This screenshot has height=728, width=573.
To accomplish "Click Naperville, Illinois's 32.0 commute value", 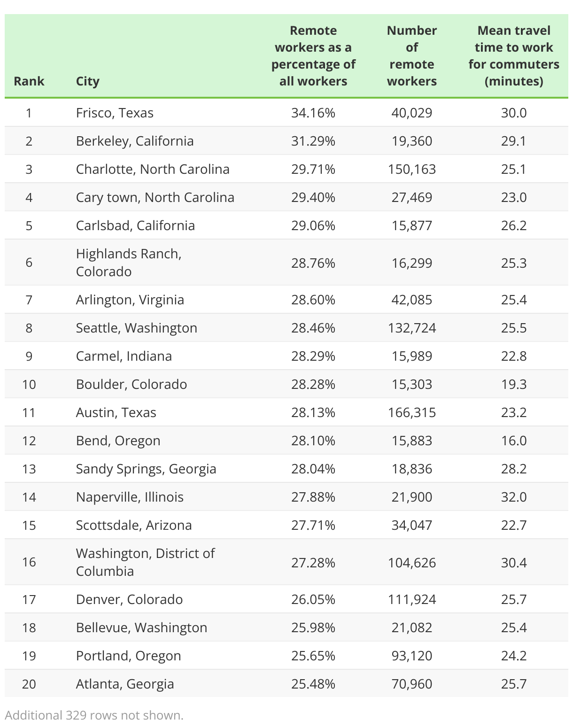I will (x=514, y=497).
